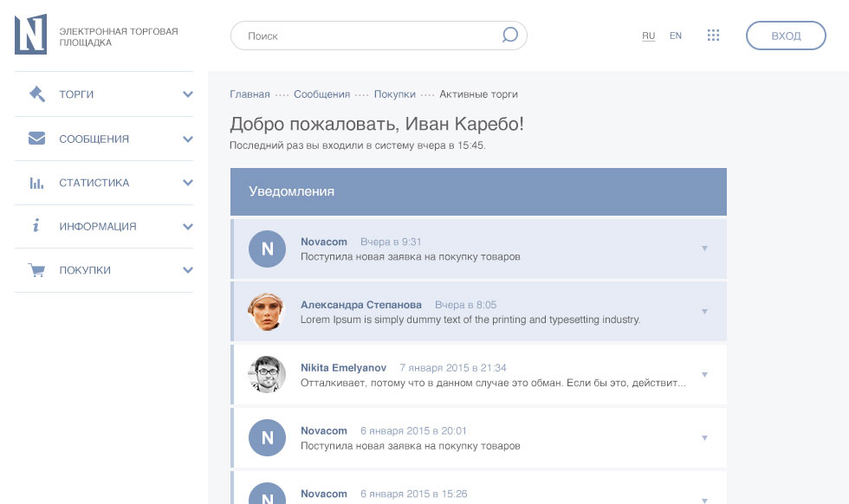
Task: Click Nikita Emelyanov's profile photo
Action: [267, 374]
